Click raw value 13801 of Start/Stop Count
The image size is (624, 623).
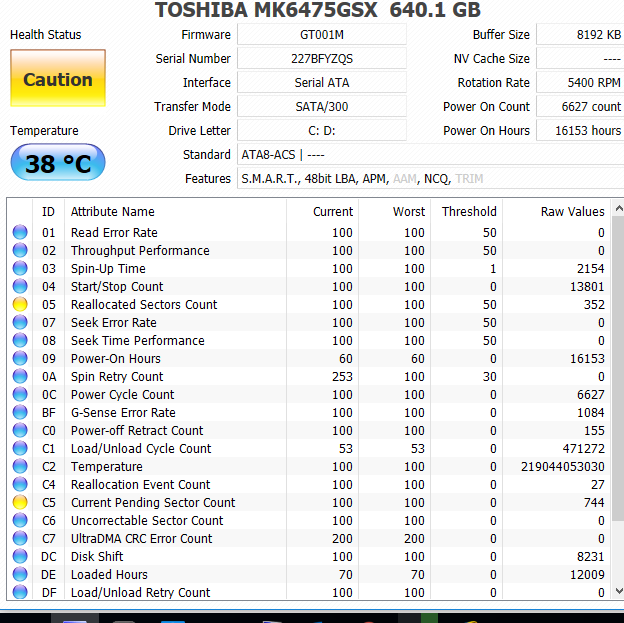587,287
